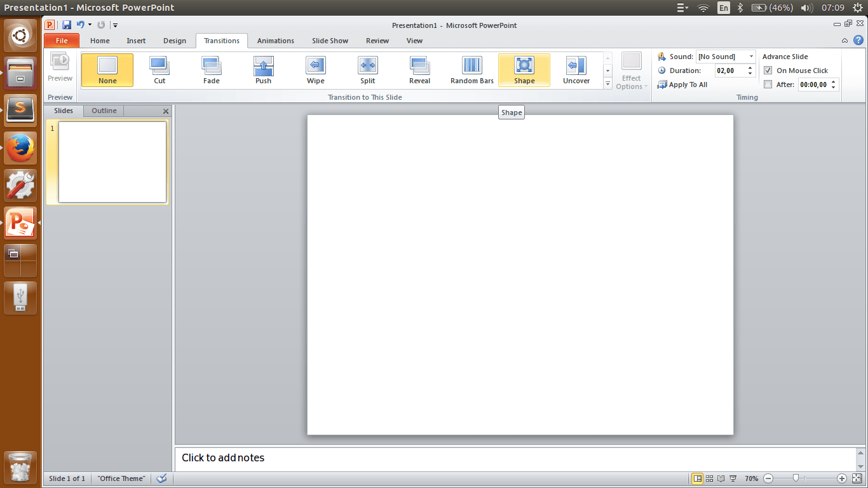Increase After time with up spinner
This screenshot has width=868, height=488.
834,82
